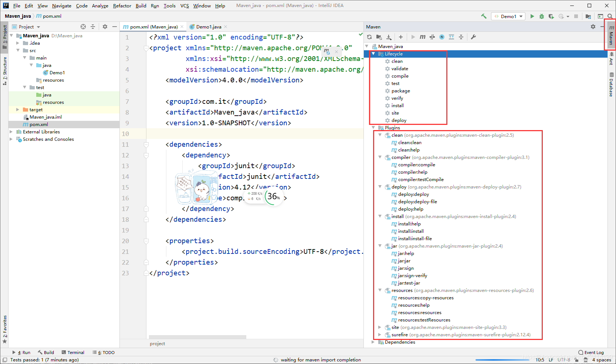Generate sources and update folders icon
Screen dimensions: 616x364
pos(379,37)
